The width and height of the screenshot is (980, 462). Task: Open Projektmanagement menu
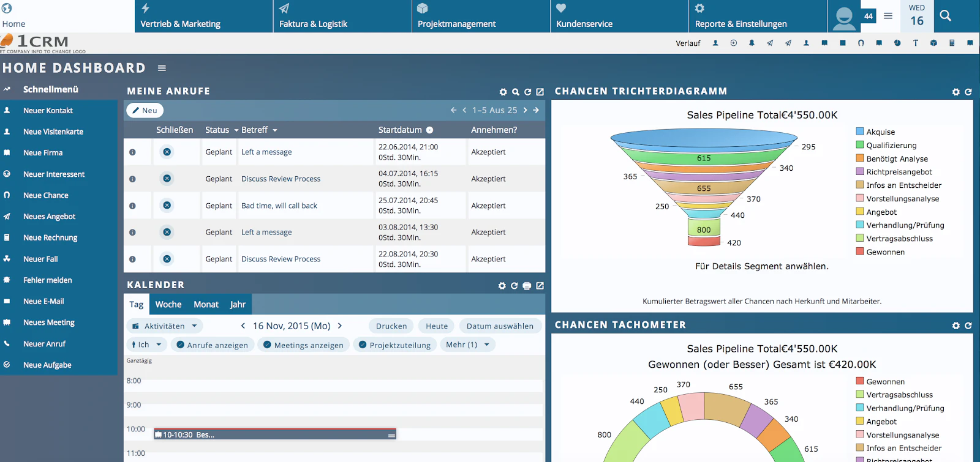click(481, 16)
